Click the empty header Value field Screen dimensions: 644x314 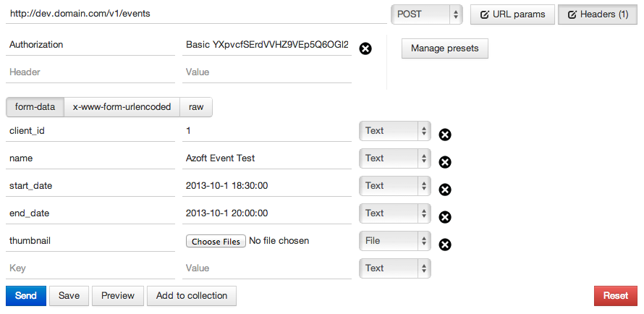(x=267, y=72)
